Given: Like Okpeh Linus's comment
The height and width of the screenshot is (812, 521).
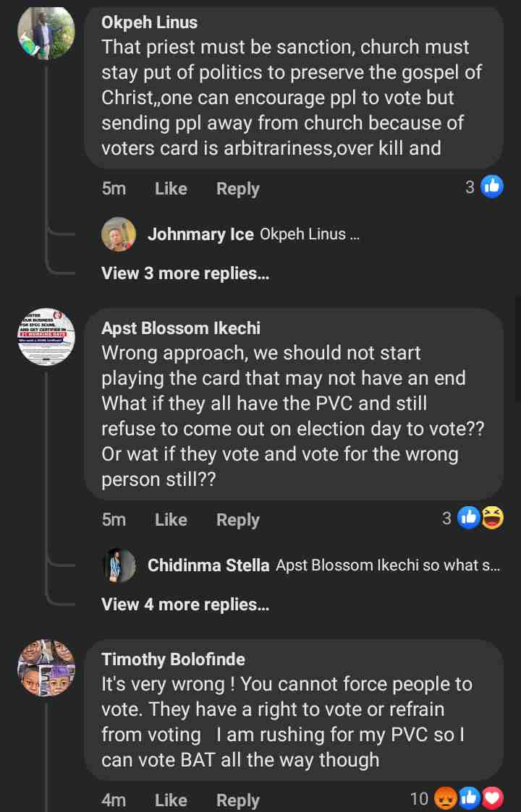Looking at the screenshot, I should [171, 189].
